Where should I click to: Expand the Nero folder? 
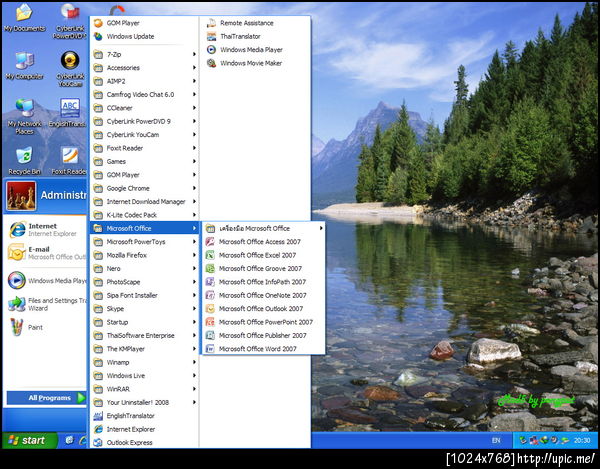145,268
